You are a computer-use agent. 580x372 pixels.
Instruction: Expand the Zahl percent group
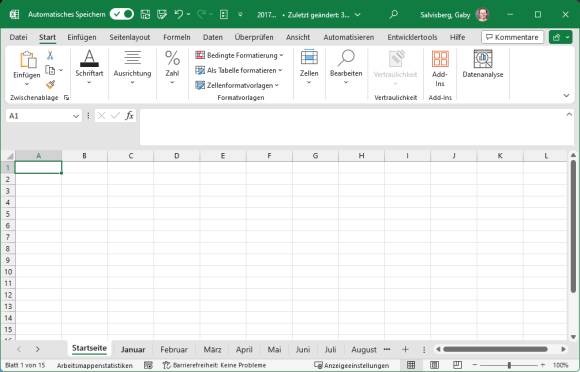[172, 67]
